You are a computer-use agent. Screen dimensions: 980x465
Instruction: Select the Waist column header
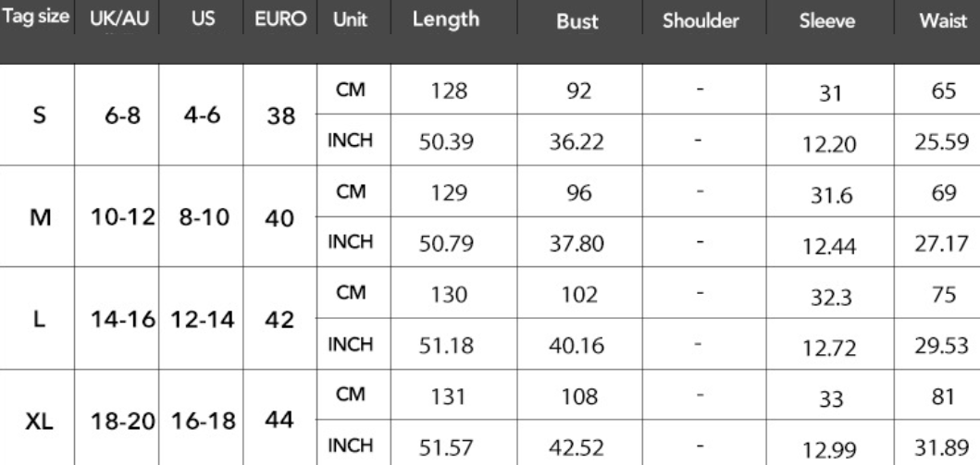coord(943,20)
